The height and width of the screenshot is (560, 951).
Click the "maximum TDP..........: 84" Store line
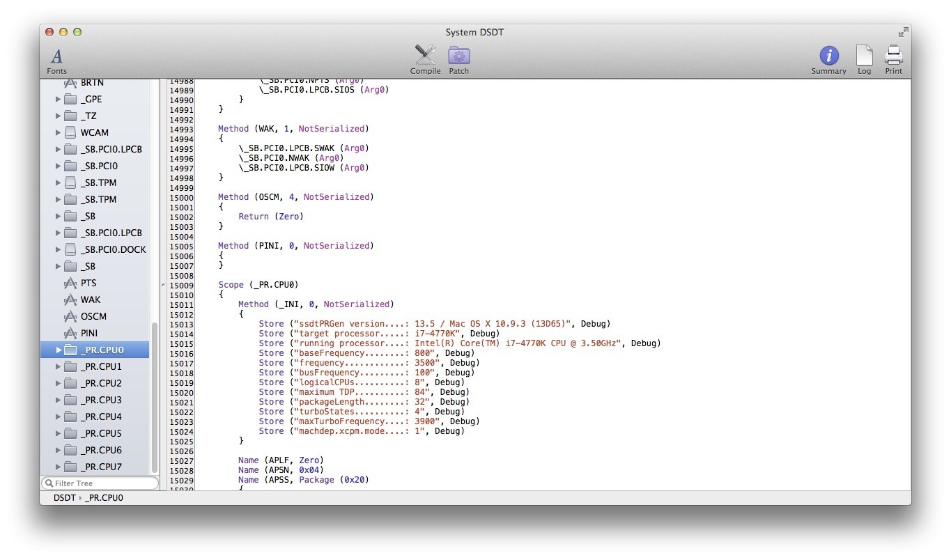coord(364,392)
